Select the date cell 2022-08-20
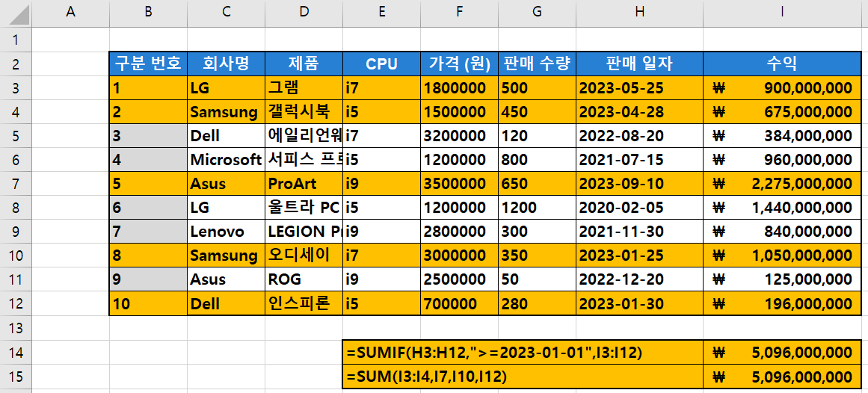 point(639,136)
